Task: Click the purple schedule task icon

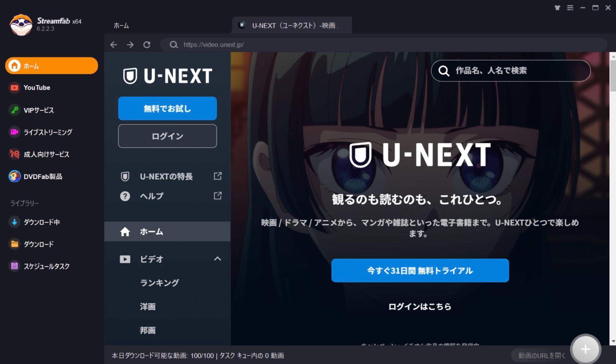Action: (x=14, y=266)
